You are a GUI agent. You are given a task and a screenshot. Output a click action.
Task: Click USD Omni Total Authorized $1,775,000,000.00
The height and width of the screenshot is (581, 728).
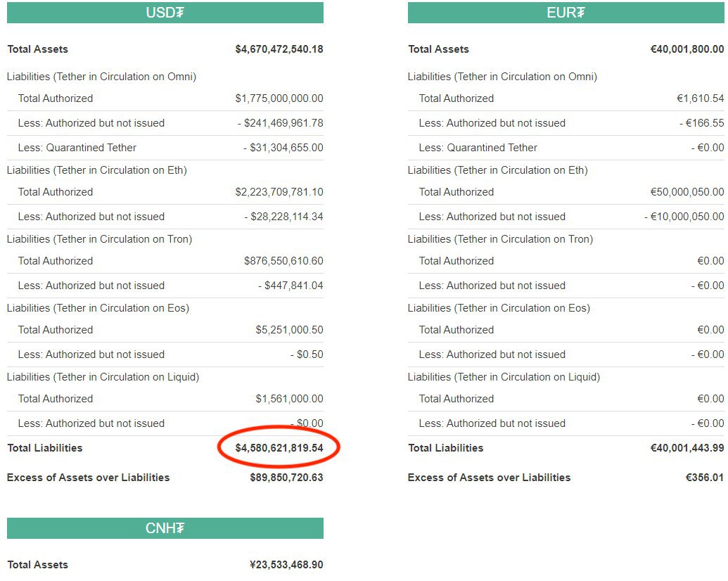(x=279, y=98)
